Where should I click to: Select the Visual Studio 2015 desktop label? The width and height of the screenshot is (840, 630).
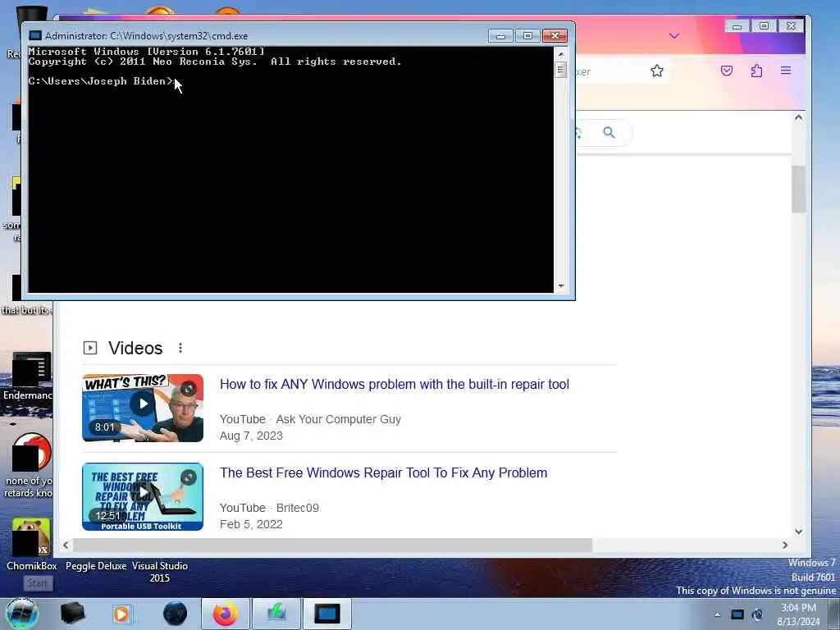click(160, 572)
